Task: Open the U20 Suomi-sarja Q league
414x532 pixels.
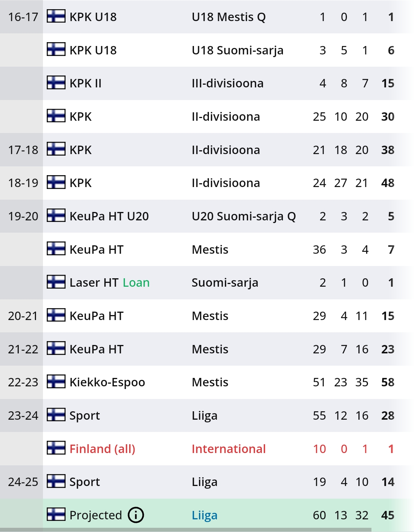Action: point(243,216)
